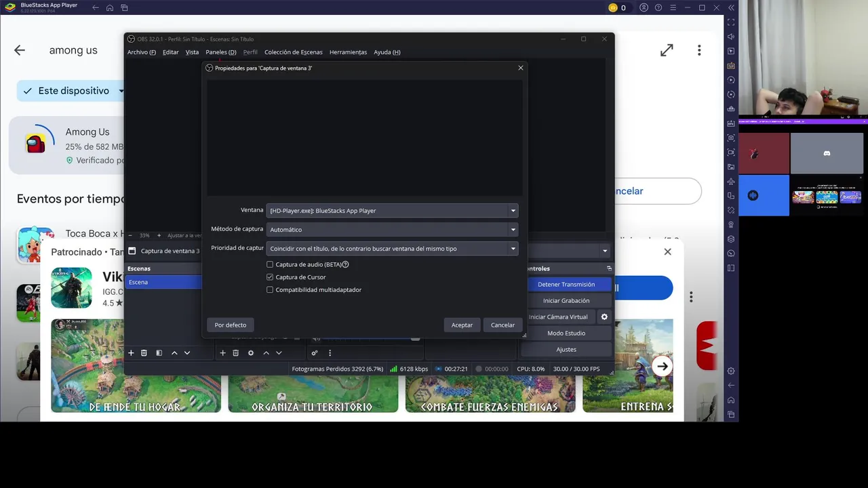The height and width of the screenshot is (488, 868).
Task: Click BlueStacks title bar home icon
Action: pos(110,7)
